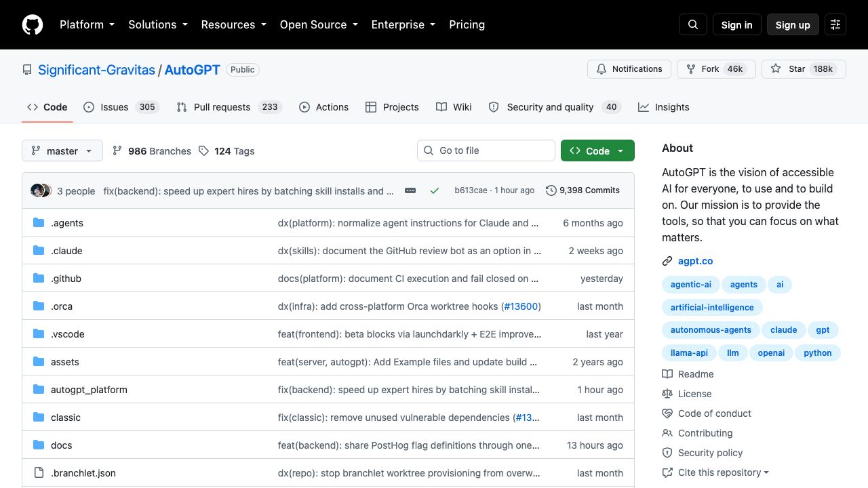Select the llama-api topic tag
Image resolution: width=868 pixels, height=488 pixels.
(689, 353)
